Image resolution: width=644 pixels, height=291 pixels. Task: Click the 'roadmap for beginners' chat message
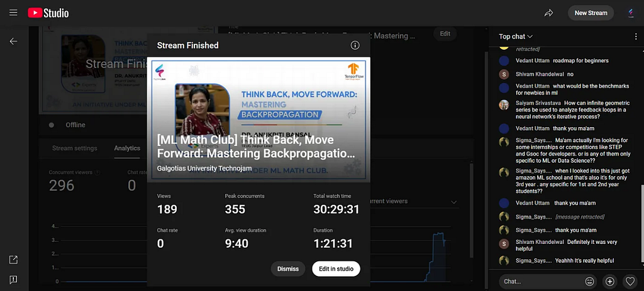[x=580, y=60]
